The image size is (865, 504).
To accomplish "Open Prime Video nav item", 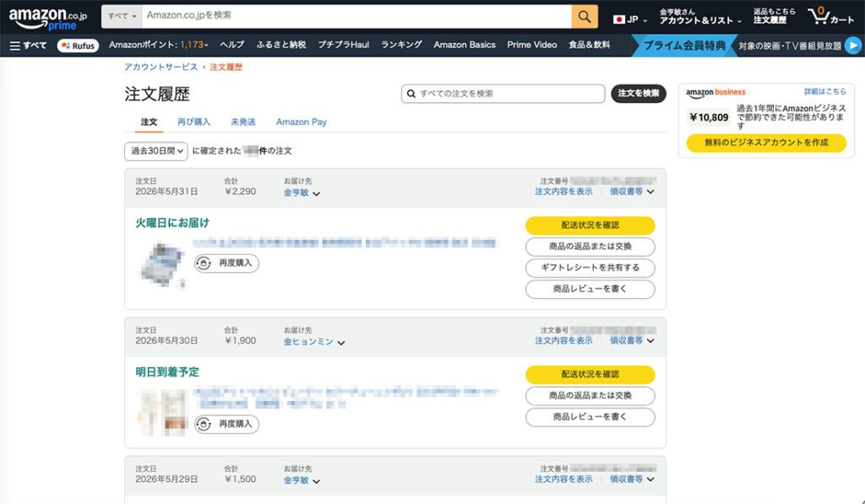I will tap(532, 45).
